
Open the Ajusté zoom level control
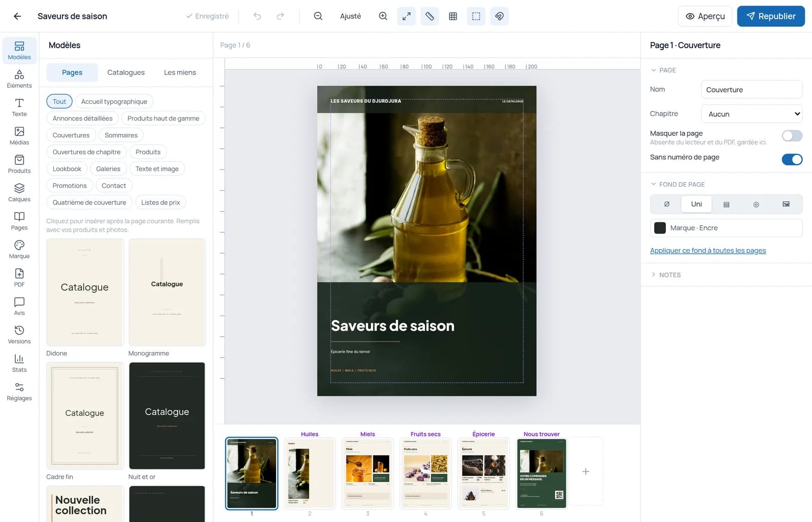[x=351, y=16]
